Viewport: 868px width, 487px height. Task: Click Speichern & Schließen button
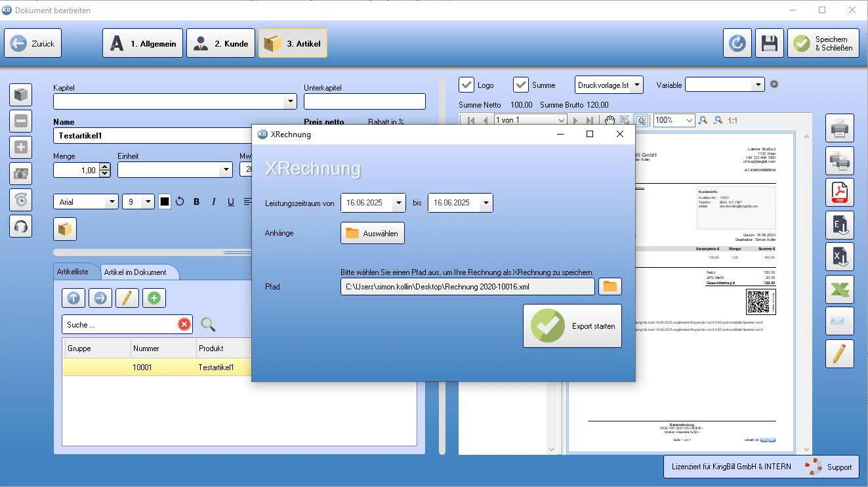[x=823, y=43]
